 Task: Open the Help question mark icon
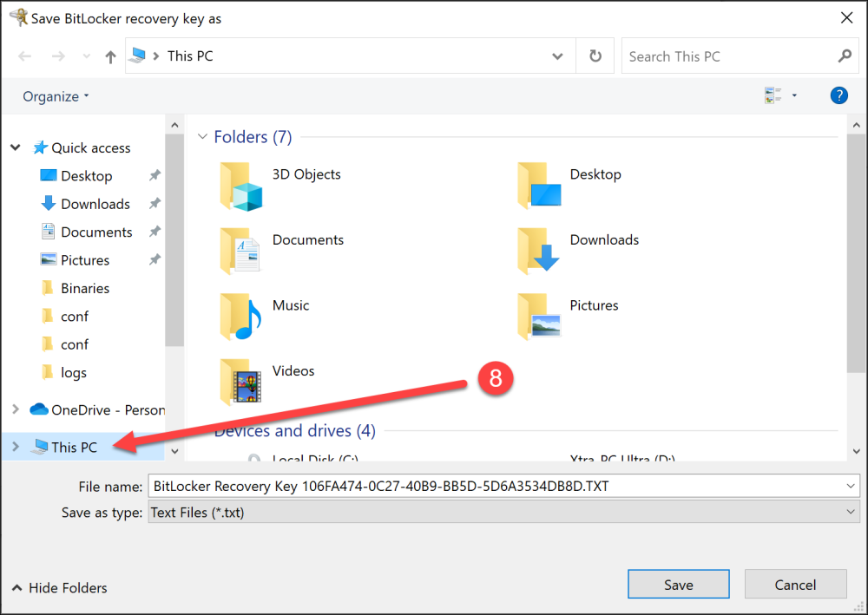click(x=838, y=95)
